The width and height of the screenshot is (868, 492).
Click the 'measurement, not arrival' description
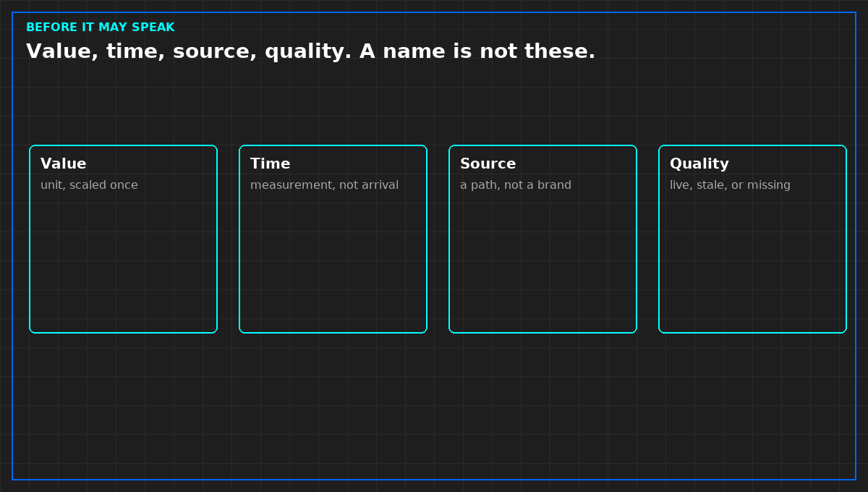coord(324,185)
